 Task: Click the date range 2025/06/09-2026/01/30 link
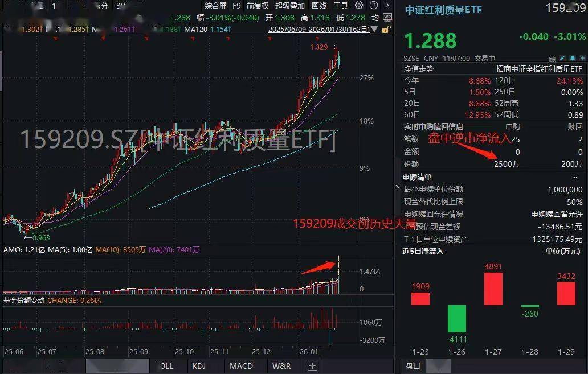318,29
